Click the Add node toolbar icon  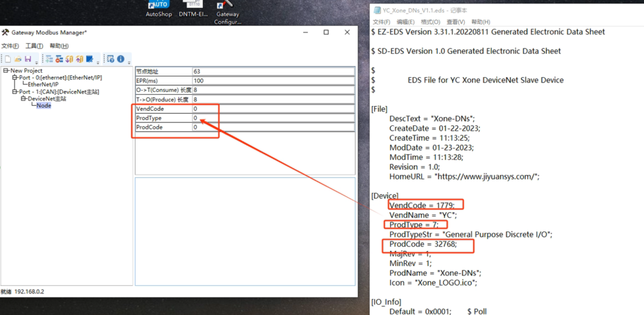49,59
